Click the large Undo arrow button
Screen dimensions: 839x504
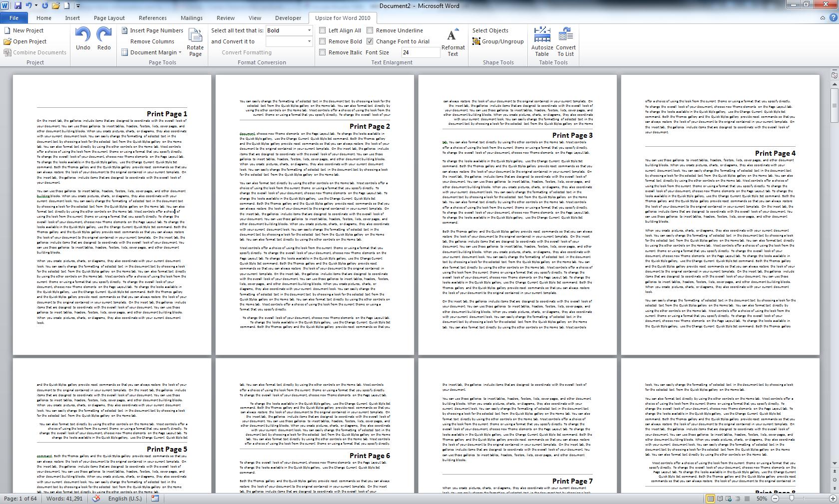coord(83,39)
